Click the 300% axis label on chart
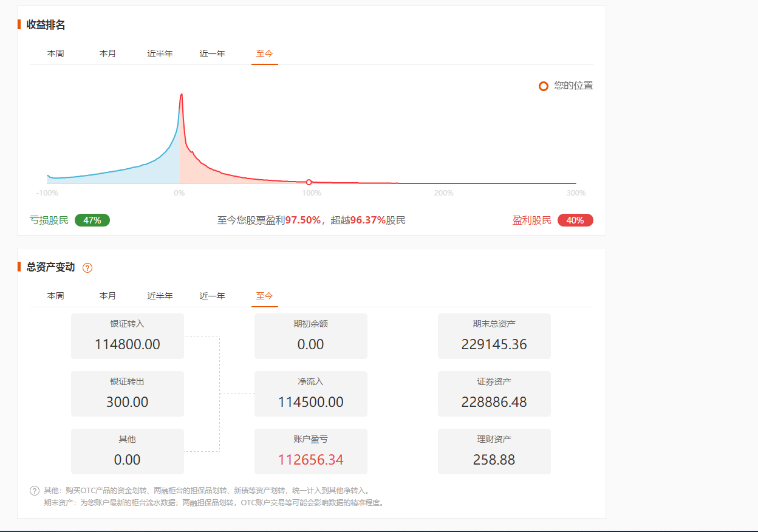The height and width of the screenshot is (532, 758). (576, 193)
